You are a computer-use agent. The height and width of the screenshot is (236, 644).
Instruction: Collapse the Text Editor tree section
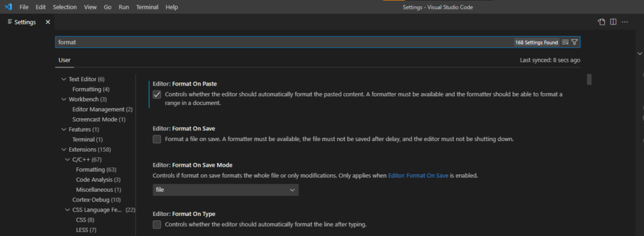(x=64, y=79)
